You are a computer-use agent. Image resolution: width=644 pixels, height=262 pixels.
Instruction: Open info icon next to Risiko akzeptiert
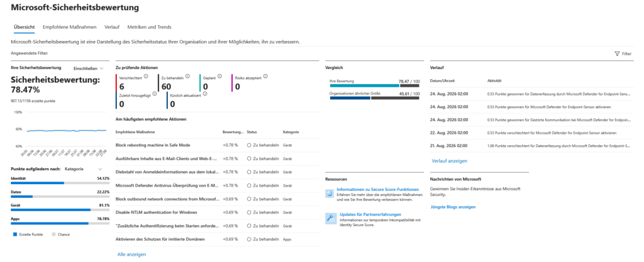[x=265, y=76]
